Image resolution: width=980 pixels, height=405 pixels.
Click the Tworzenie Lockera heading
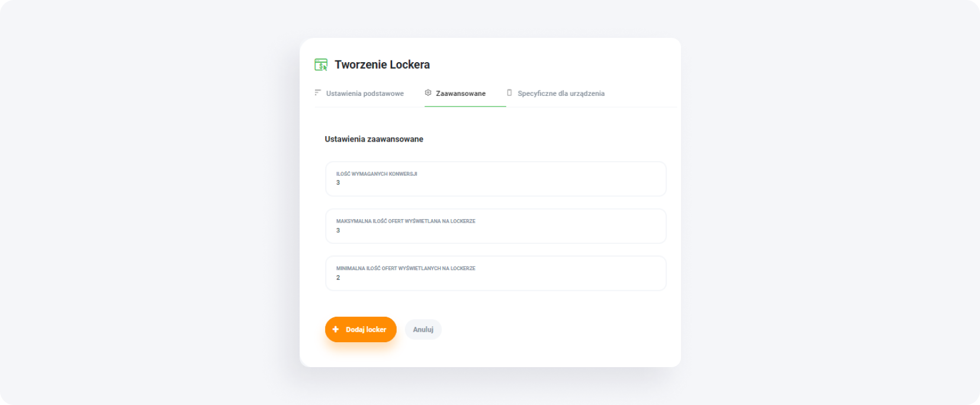[x=382, y=65]
